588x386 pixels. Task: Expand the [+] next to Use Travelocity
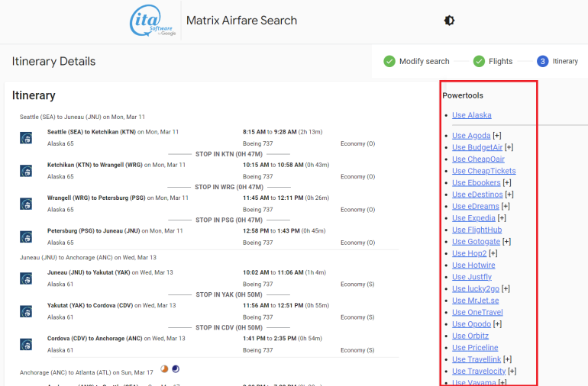(512, 372)
